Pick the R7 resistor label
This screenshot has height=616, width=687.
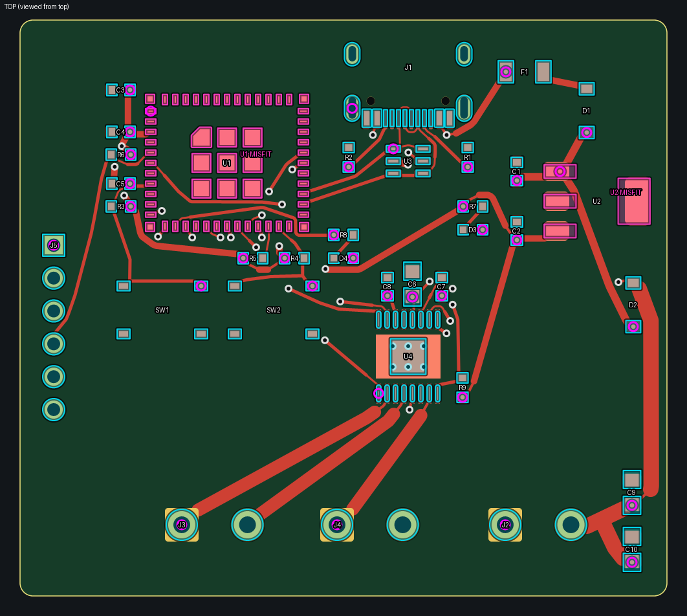pyautogui.click(x=473, y=207)
